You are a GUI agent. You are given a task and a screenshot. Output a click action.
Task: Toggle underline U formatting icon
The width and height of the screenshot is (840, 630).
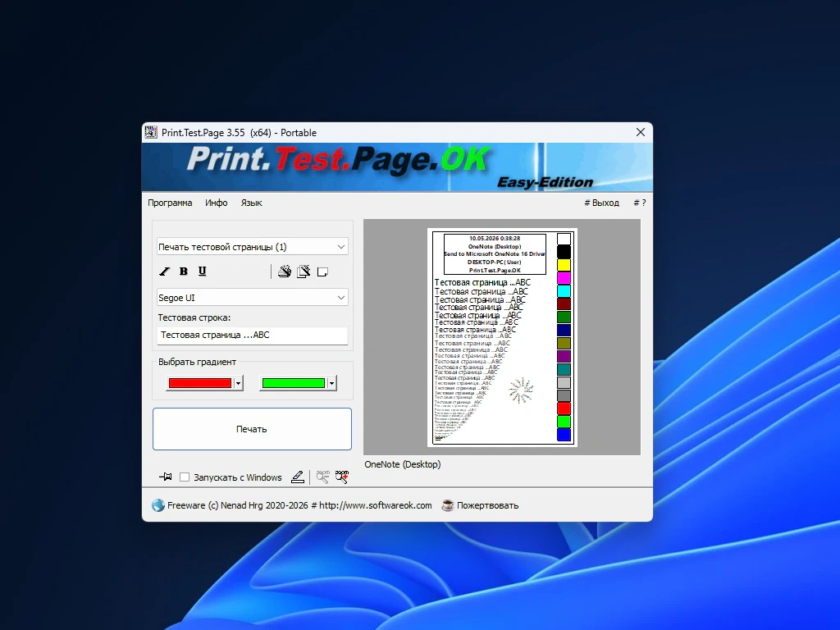tap(202, 272)
